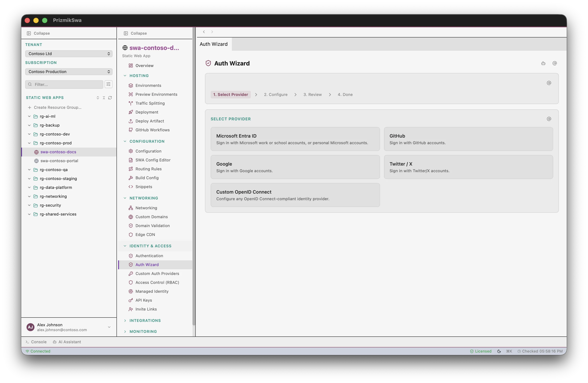Choose Microsoft Entra ID provider card
The image size is (588, 383).
point(295,139)
